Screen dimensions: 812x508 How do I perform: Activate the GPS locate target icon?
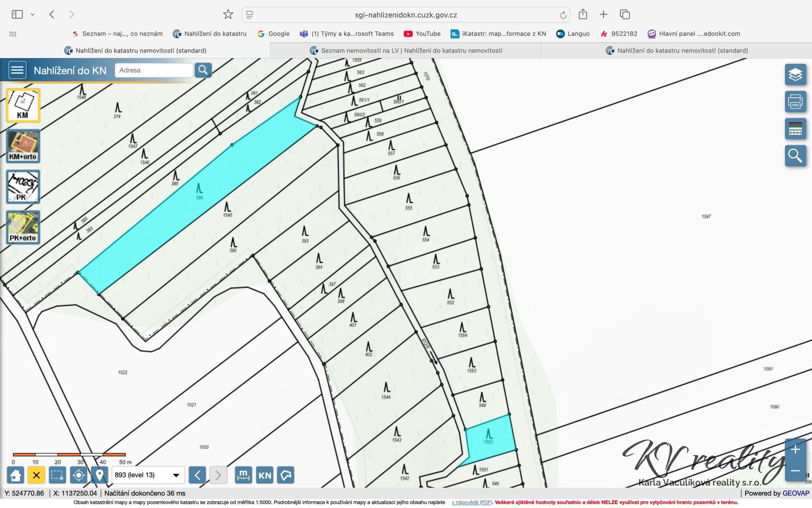click(x=79, y=475)
